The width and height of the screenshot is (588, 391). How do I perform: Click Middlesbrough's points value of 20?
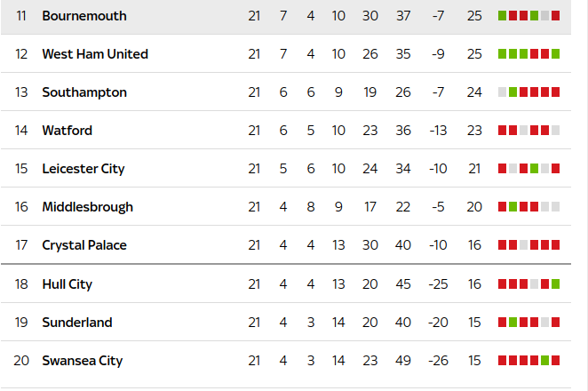coord(474,207)
